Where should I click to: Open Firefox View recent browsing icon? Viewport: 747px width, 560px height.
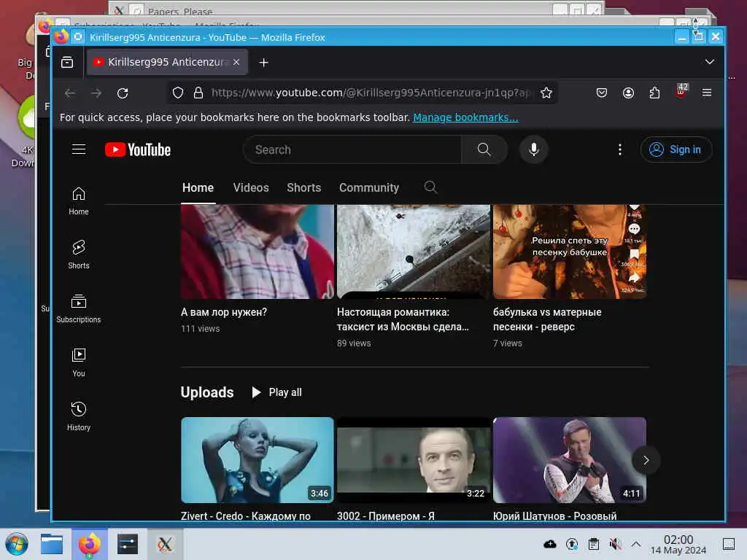pos(67,62)
